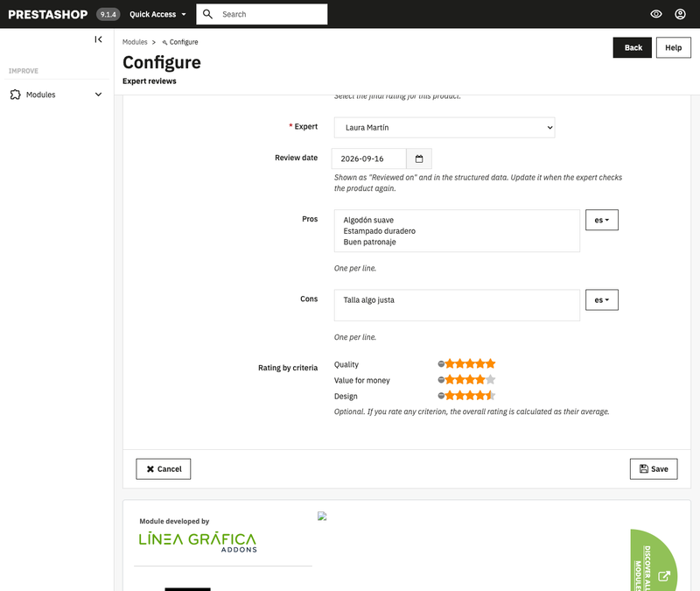The height and width of the screenshot is (591, 700).
Task: Click into the Review date field
Action: tap(369, 158)
